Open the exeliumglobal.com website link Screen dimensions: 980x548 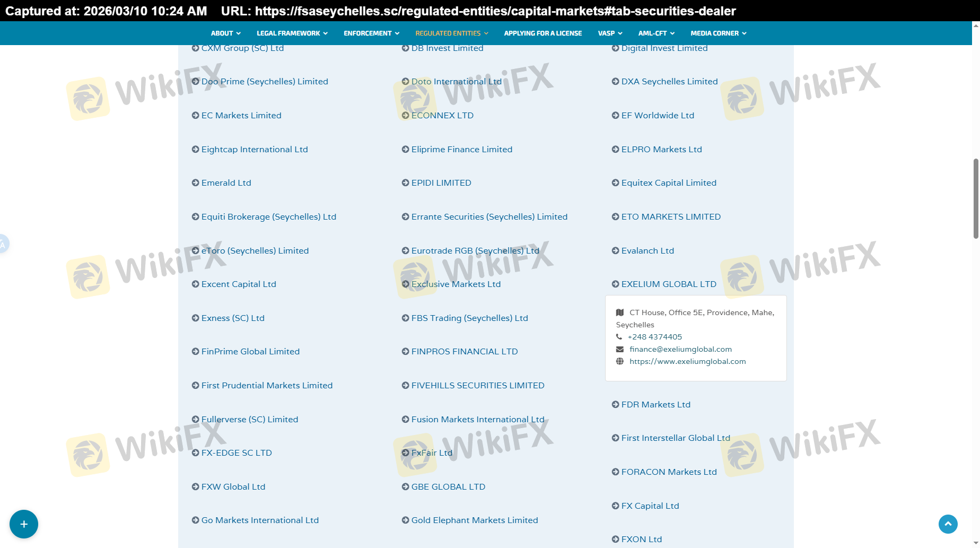click(687, 361)
